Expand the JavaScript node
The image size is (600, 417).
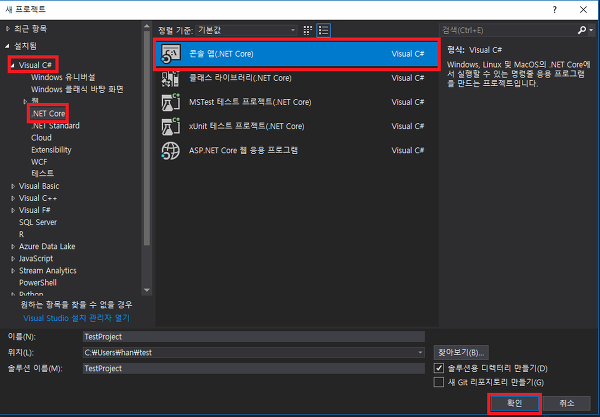click(x=13, y=259)
